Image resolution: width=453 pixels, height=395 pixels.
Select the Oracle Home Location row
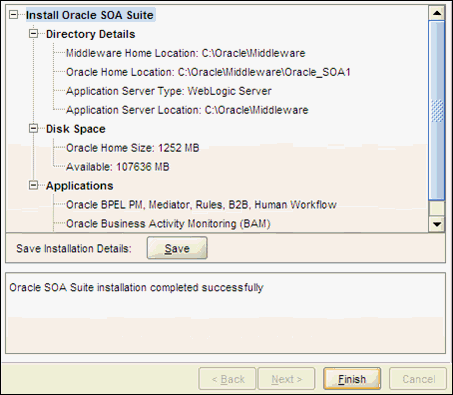click(x=208, y=72)
